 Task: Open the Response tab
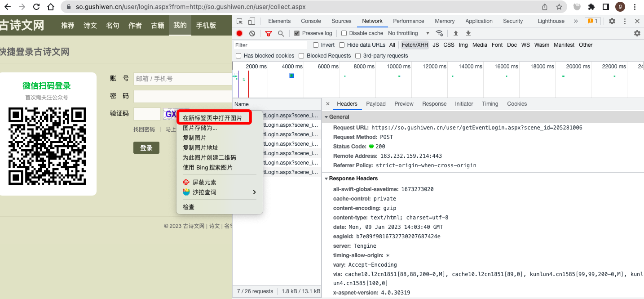coord(434,104)
